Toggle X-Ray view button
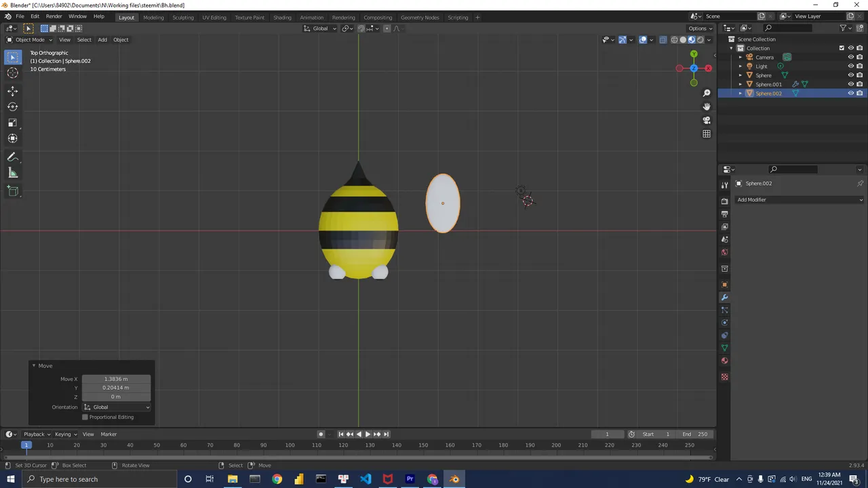The image size is (868, 488). pos(663,39)
